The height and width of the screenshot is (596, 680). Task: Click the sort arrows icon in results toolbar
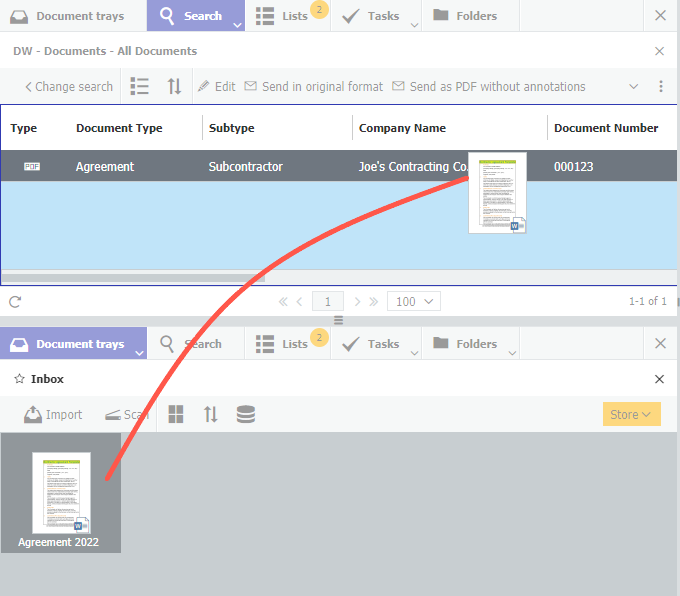point(174,87)
